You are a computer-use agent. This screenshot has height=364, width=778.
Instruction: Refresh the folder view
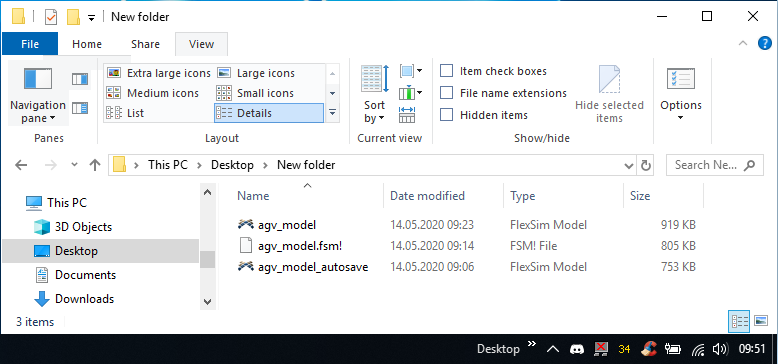point(646,165)
